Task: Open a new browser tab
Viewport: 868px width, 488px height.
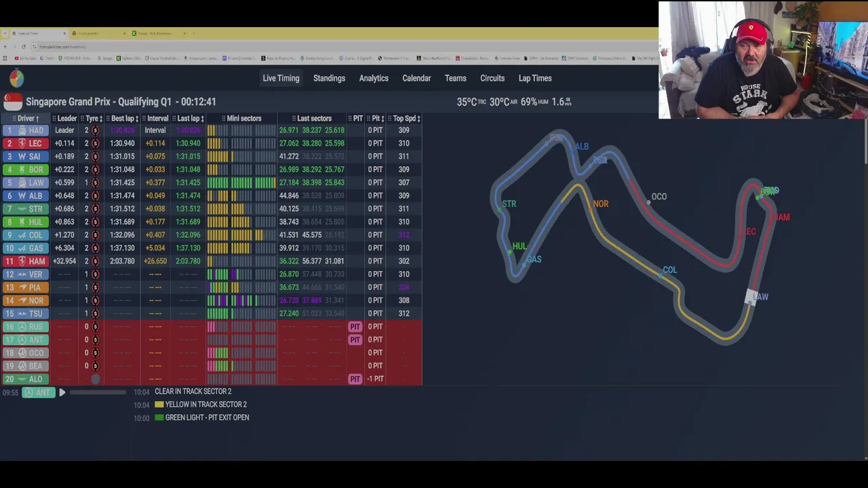Action: 194,33
